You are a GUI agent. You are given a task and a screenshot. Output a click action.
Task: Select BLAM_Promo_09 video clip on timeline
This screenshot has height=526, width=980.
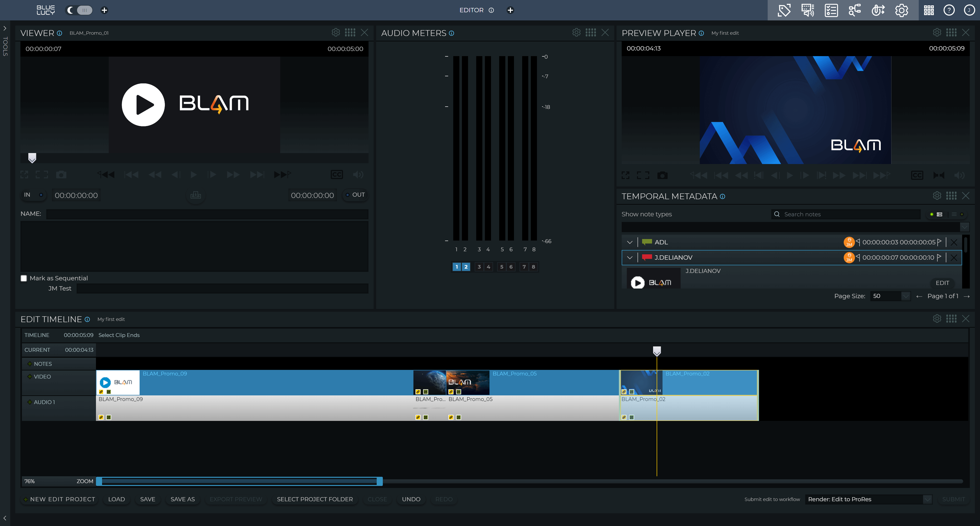(x=254, y=383)
